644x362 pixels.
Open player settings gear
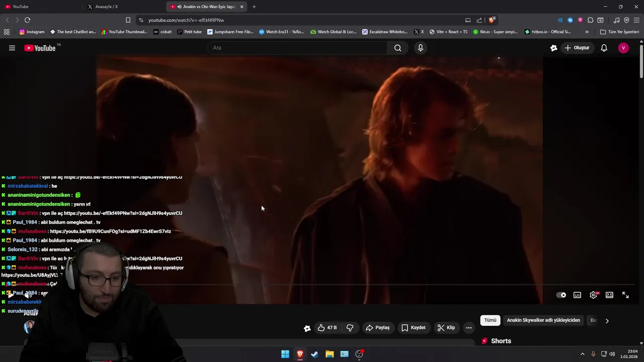tap(594, 295)
